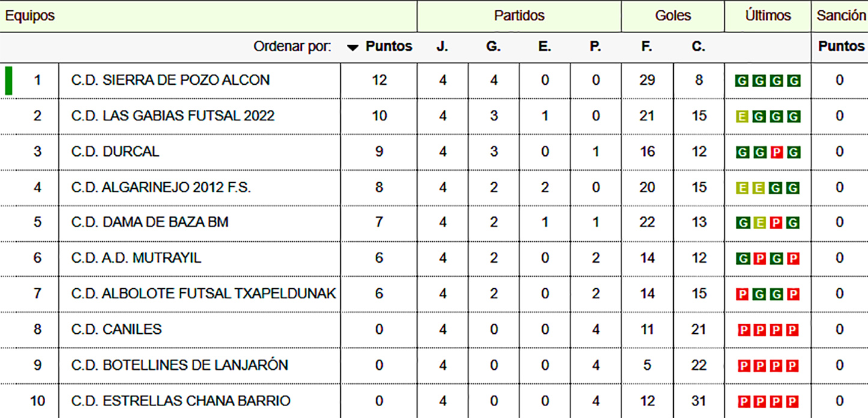Click first red P icon for ALBOLOTE FUTSAL
This screenshot has height=418, width=868.
click(x=742, y=295)
